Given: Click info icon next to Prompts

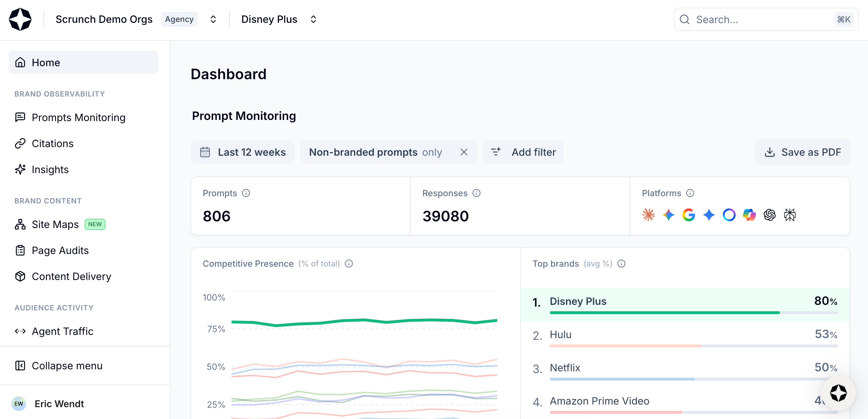Looking at the screenshot, I should (246, 193).
